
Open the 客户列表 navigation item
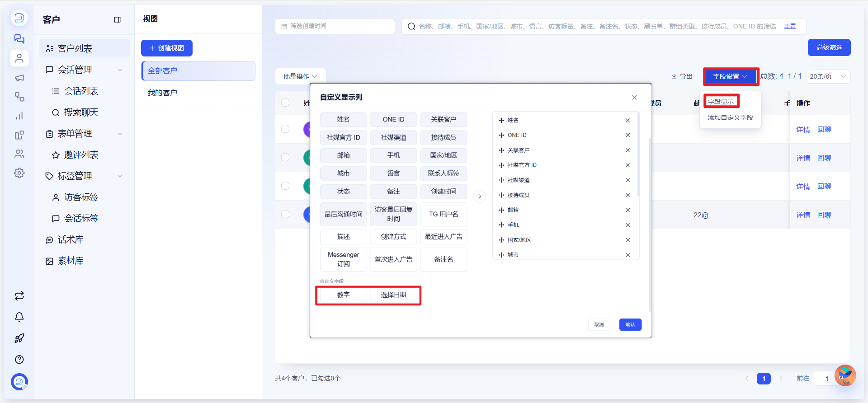(84, 49)
